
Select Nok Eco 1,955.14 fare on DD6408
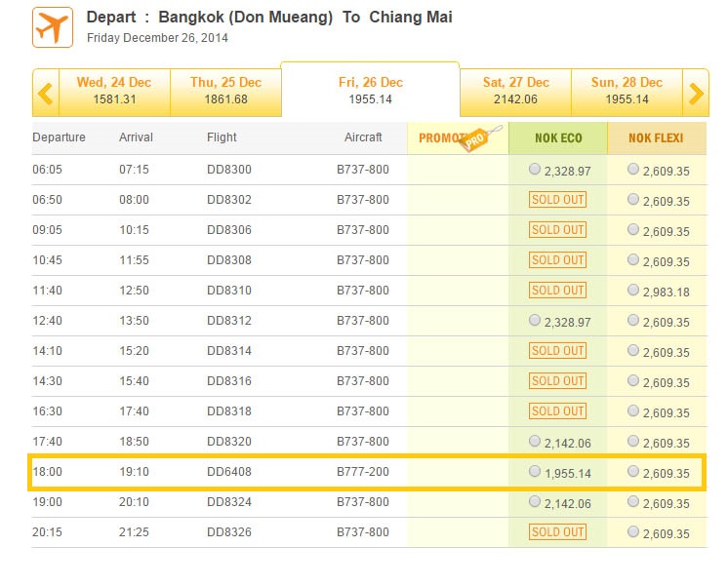pos(534,472)
